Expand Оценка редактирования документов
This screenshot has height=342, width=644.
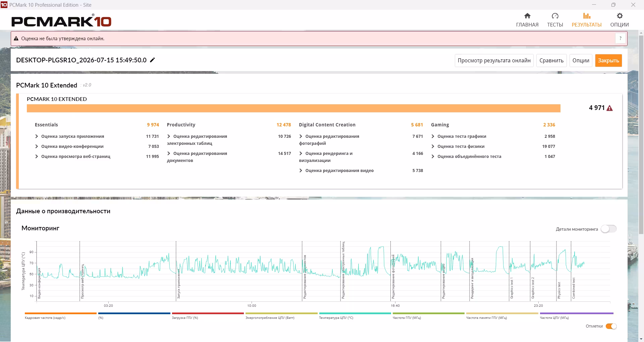pyautogui.click(x=169, y=153)
